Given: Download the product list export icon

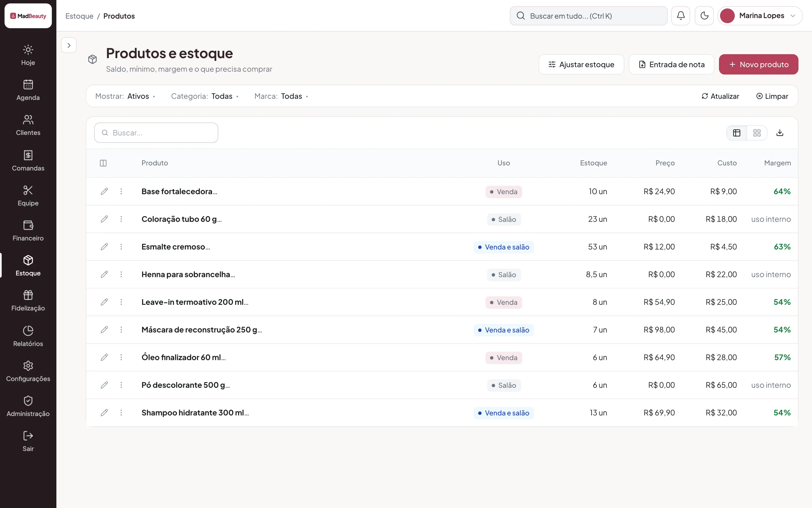Looking at the screenshot, I should coord(780,133).
